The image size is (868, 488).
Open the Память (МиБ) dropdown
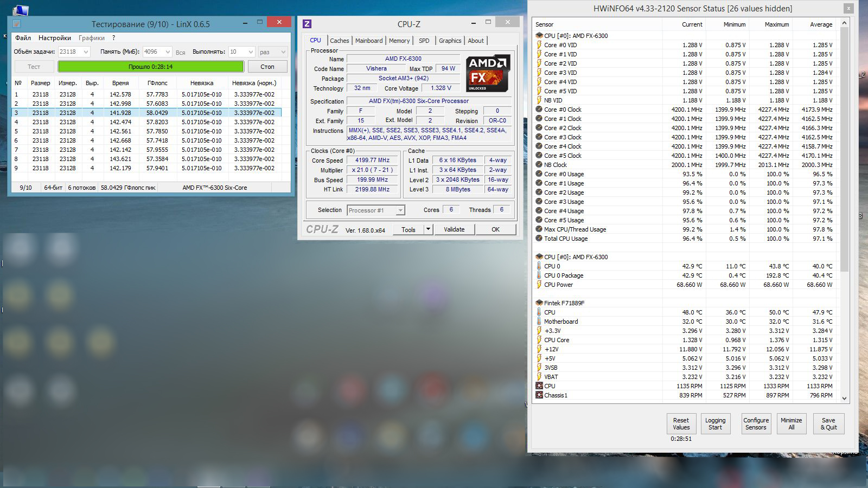[167, 52]
